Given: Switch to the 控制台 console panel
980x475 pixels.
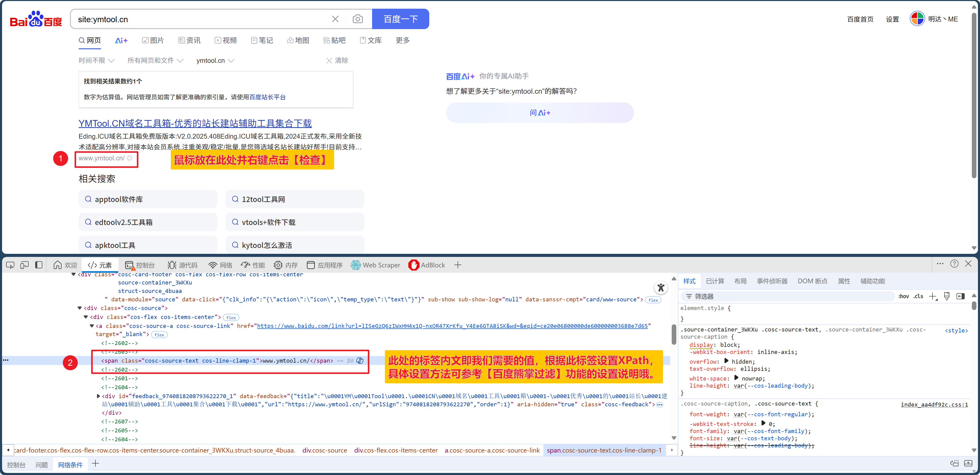Looking at the screenshot, I should pos(140,265).
